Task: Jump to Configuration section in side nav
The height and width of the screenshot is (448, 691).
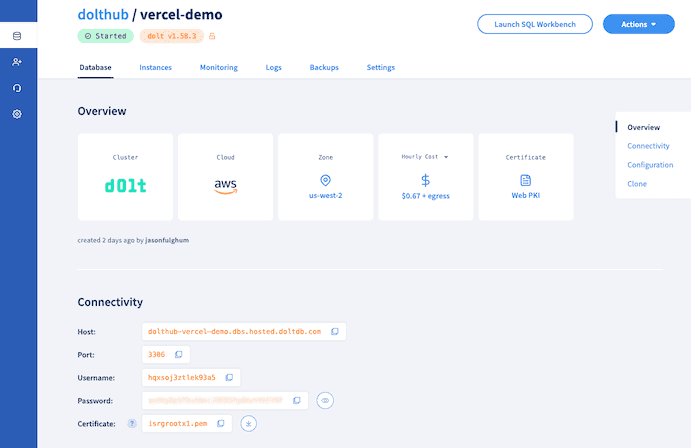Action: point(649,165)
